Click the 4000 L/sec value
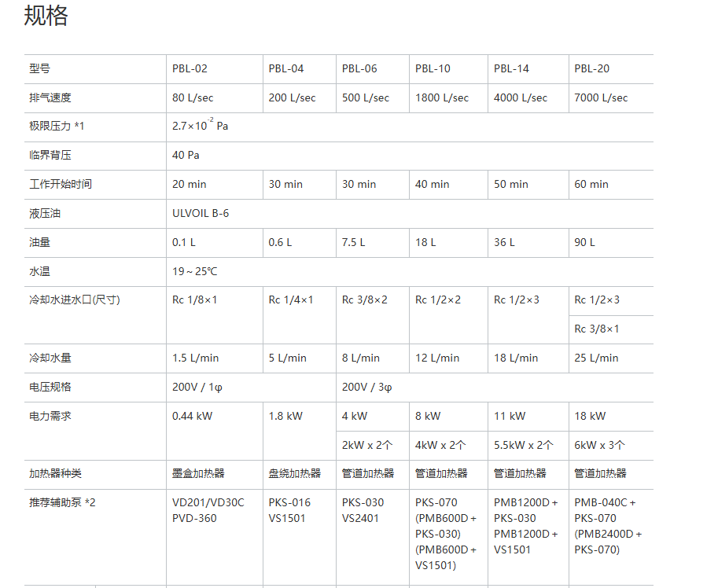 [x=521, y=97]
